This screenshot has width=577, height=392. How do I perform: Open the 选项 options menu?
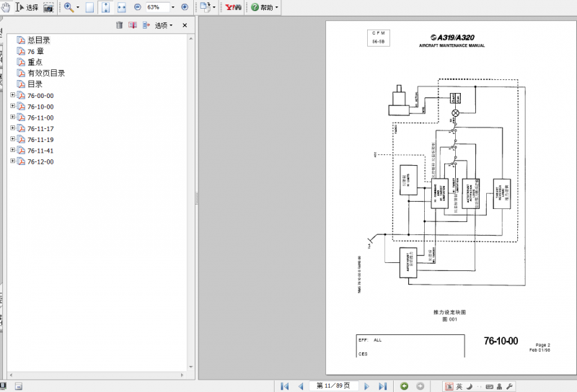coord(164,25)
